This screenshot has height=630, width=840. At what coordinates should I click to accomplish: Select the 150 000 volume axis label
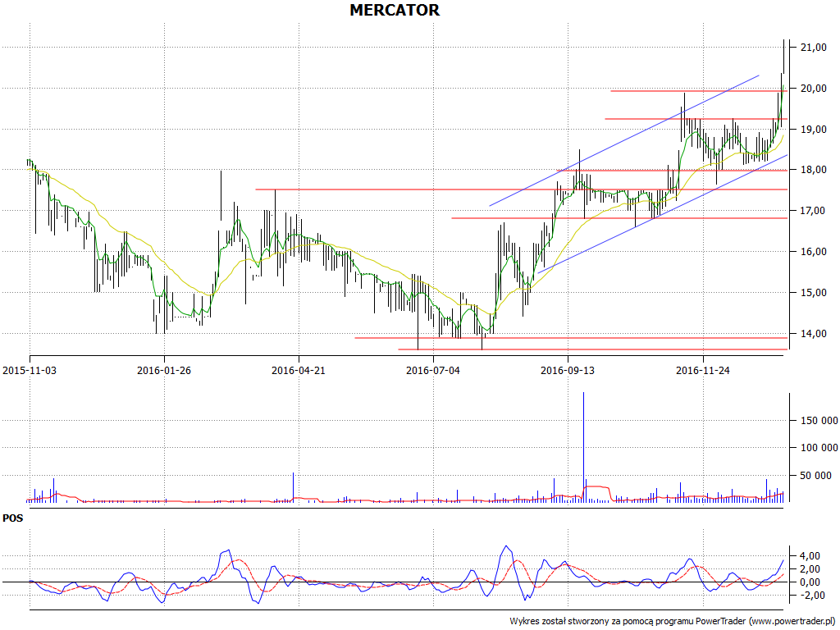(x=819, y=421)
